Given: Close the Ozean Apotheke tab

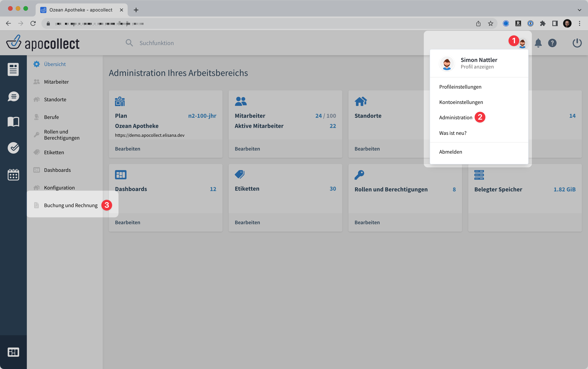Looking at the screenshot, I should (x=122, y=10).
